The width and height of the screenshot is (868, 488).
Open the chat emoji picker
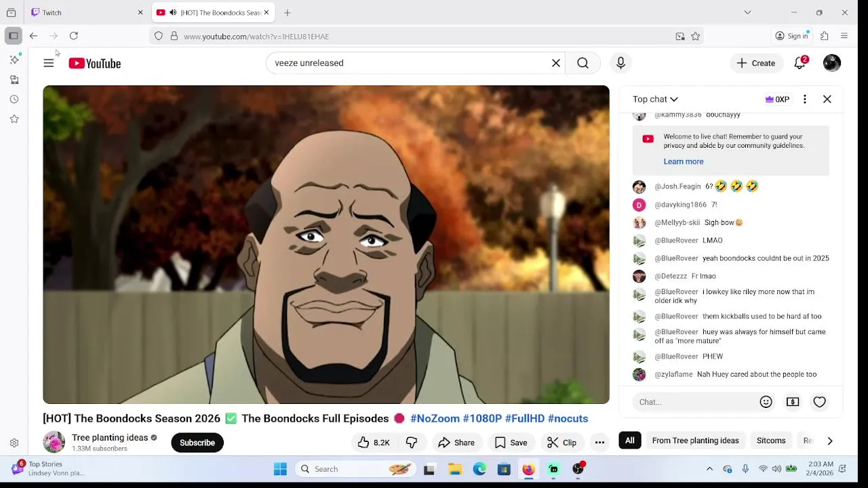tap(766, 402)
